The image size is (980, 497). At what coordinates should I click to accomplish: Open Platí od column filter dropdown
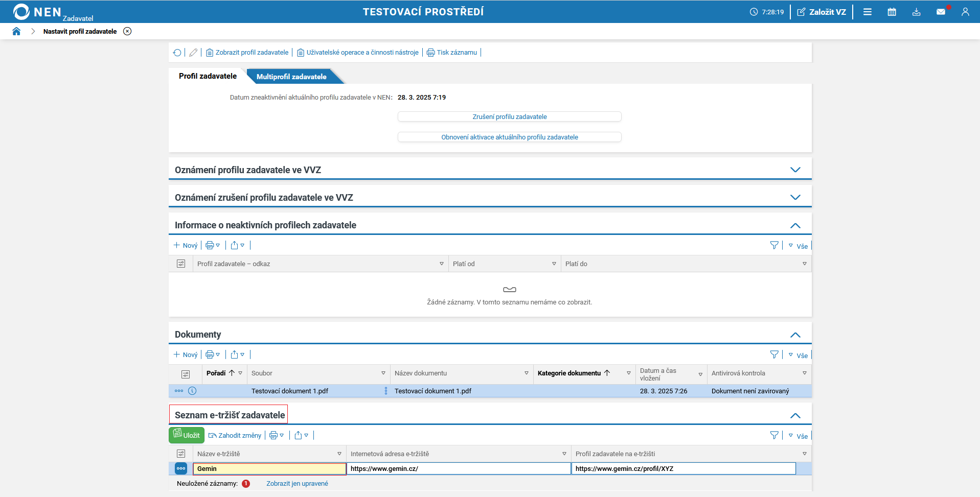click(554, 264)
